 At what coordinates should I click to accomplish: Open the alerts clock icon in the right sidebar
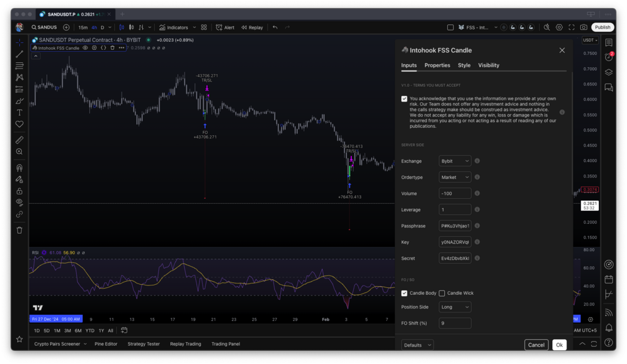[609, 57]
